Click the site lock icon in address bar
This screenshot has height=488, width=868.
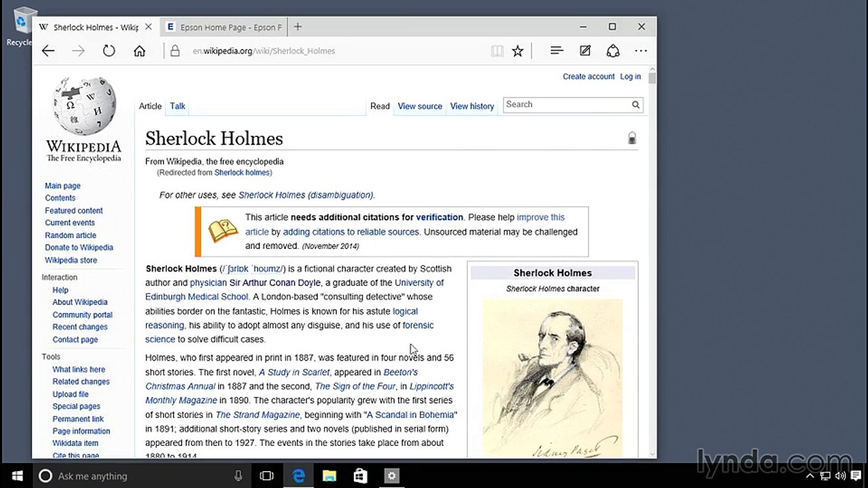pos(175,51)
